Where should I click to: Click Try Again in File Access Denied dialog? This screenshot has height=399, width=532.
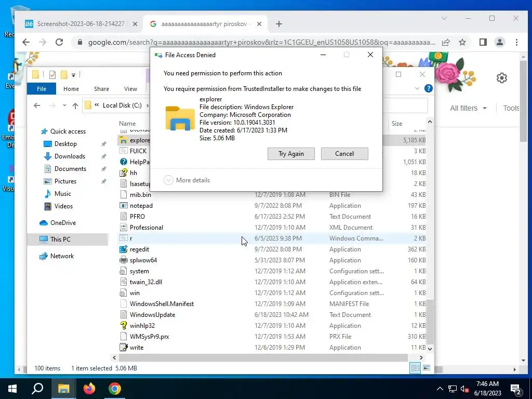[291, 154]
